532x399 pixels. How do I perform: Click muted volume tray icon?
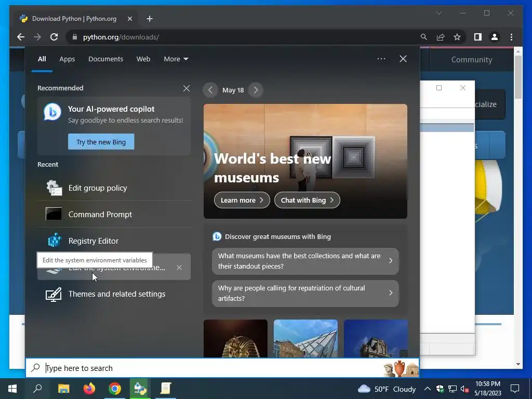point(464,389)
